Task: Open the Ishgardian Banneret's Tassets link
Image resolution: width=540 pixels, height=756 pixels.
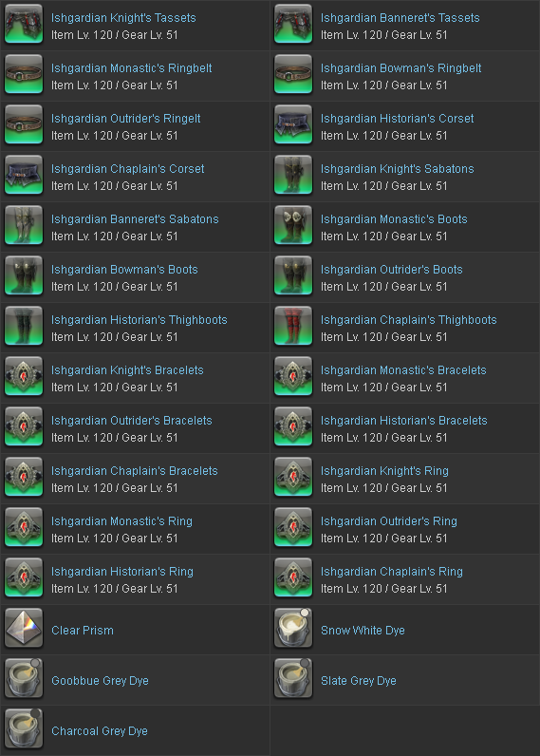Action: (400, 18)
